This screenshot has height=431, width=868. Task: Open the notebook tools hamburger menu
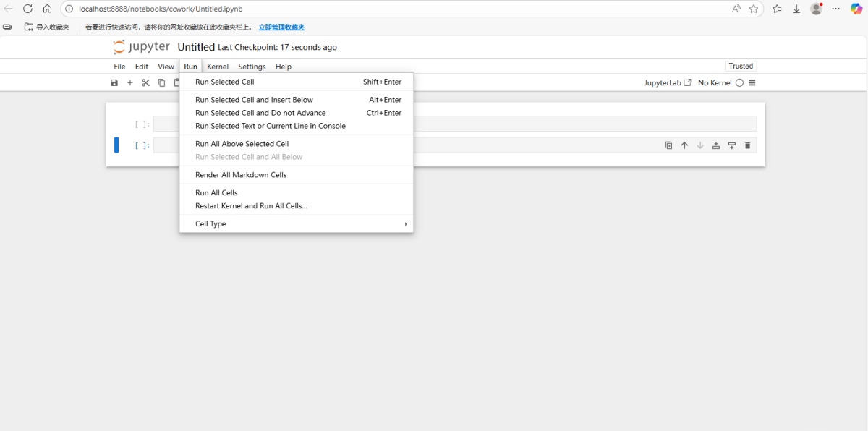tap(751, 82)
